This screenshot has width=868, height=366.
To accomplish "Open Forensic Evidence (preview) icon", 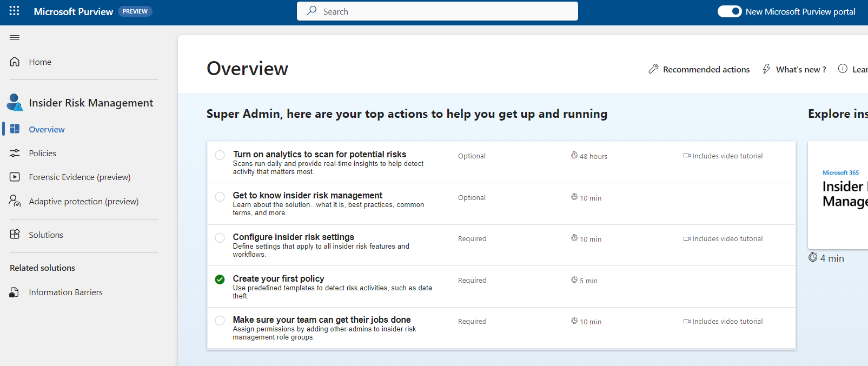I will 15,177.
